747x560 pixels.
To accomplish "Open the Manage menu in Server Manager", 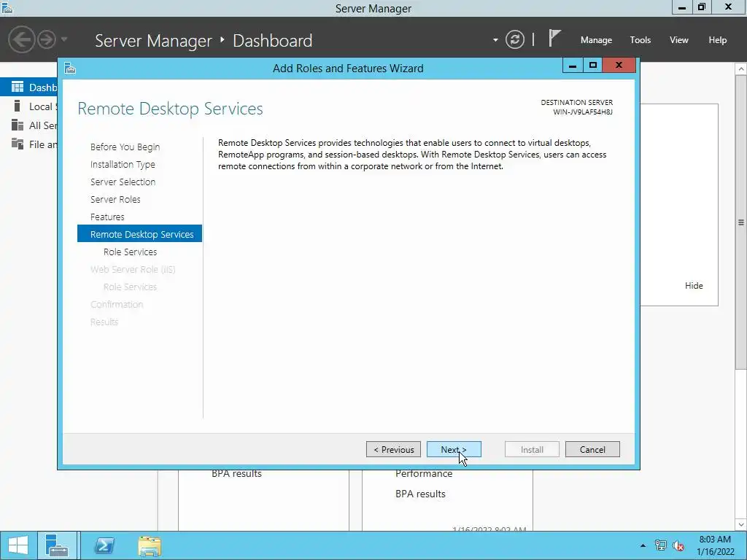I will (596, 40).
